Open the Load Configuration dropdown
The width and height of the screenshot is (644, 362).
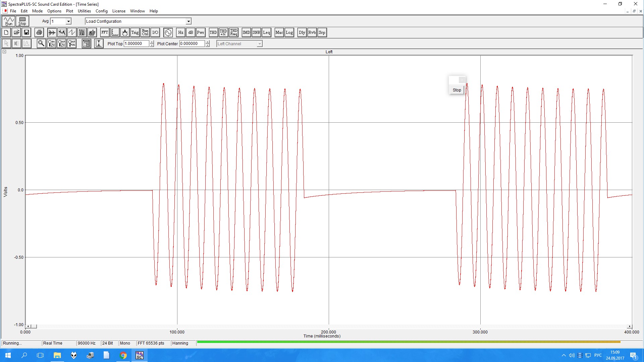click(x=189, y=21)
